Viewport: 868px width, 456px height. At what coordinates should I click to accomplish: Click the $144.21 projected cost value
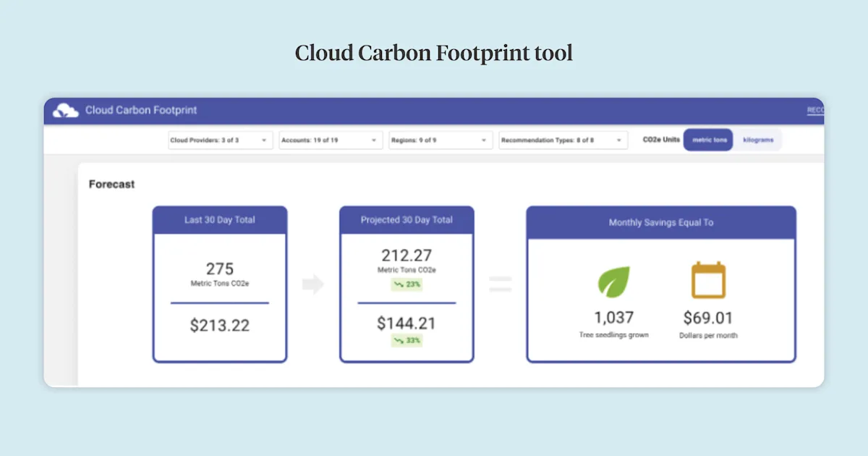click(x=407, y=324)
